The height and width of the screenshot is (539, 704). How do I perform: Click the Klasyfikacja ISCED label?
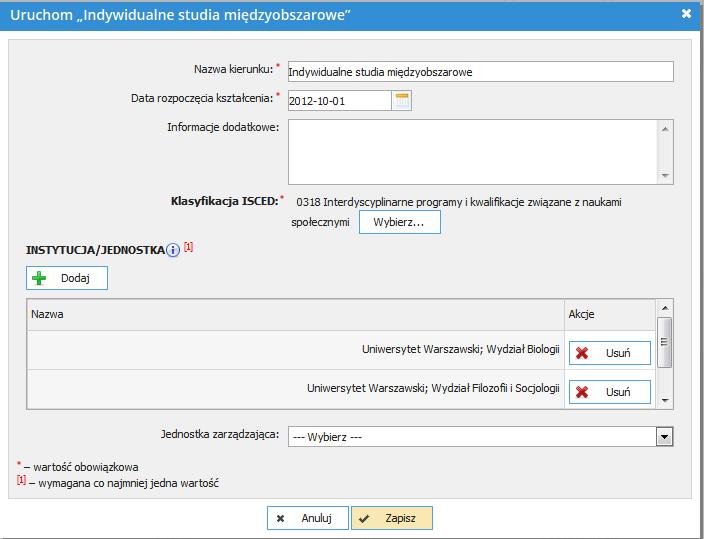[224, 201]
